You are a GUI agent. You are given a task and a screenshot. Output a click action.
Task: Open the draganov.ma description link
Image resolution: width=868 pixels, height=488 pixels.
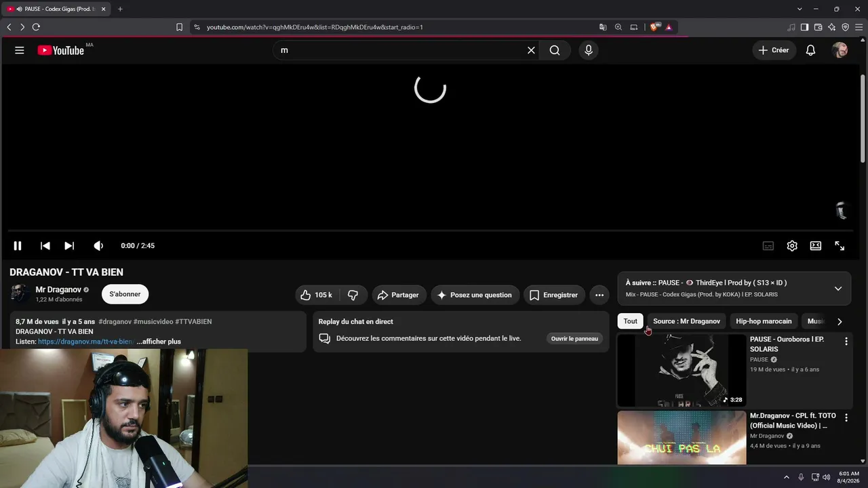point(85,342)
